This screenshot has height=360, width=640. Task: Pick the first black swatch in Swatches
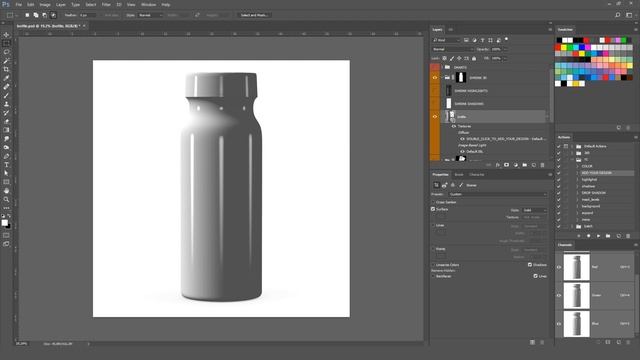click(x=559, y=40)
